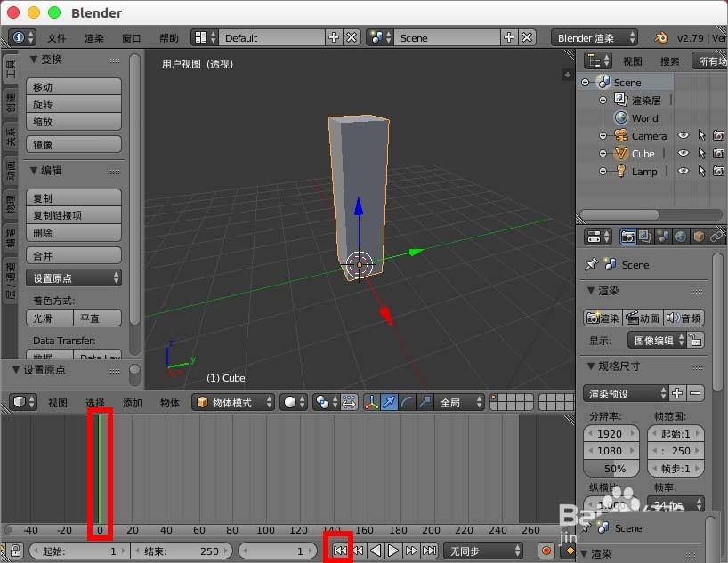Click the chain-link Constraints properties tab
The image size is (728, 563).
tap(716, 237)
